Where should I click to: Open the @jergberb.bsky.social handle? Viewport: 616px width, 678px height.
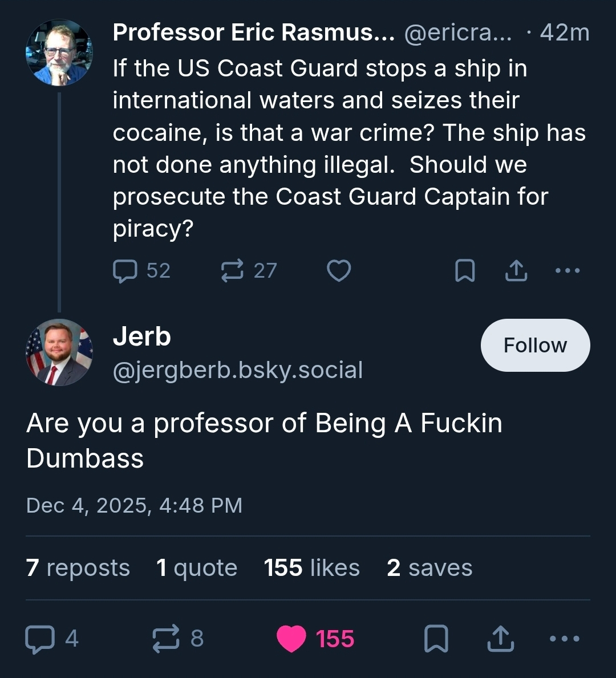point(238,370)
